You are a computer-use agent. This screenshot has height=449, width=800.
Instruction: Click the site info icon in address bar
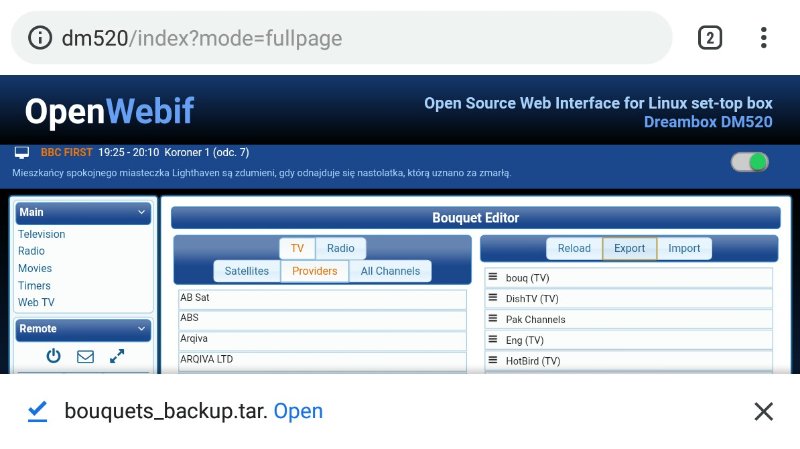pos(40,39)
